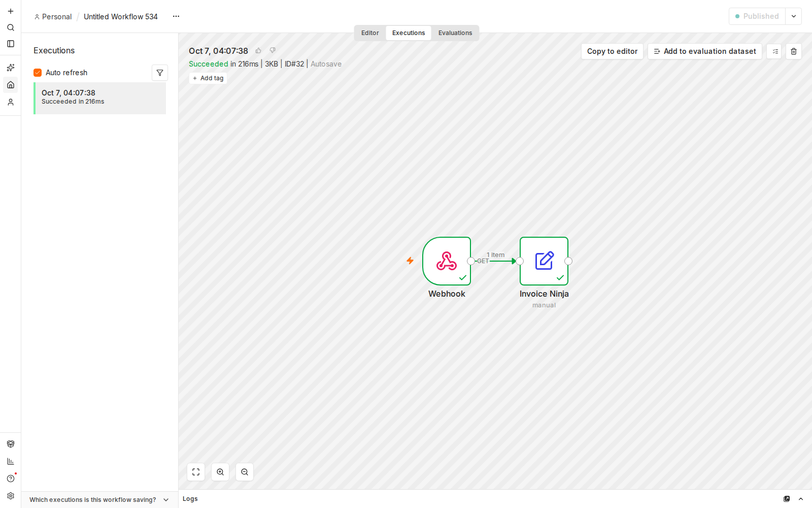
Task: Toggle the Auto refresh checkbox
Action: [38, 73]
